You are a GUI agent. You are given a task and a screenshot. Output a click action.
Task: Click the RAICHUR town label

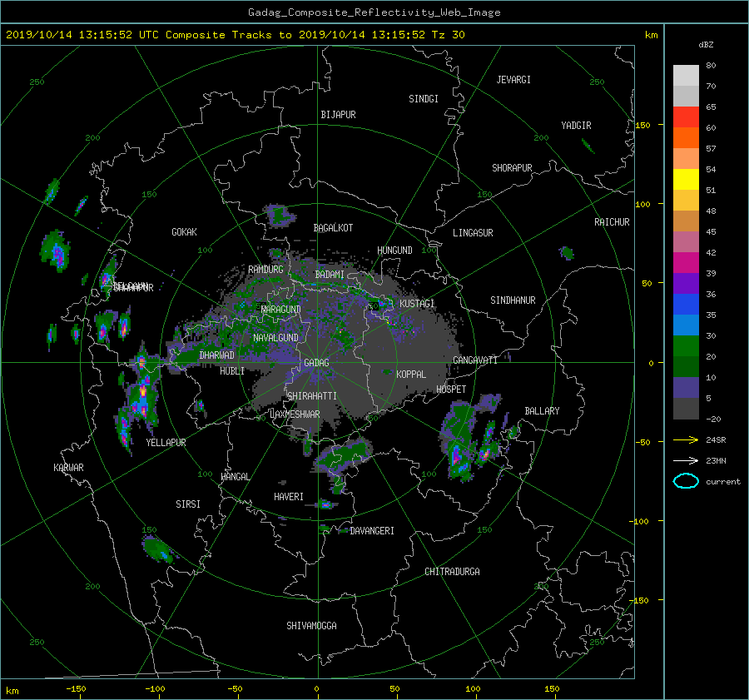click(x=612, y=222)
